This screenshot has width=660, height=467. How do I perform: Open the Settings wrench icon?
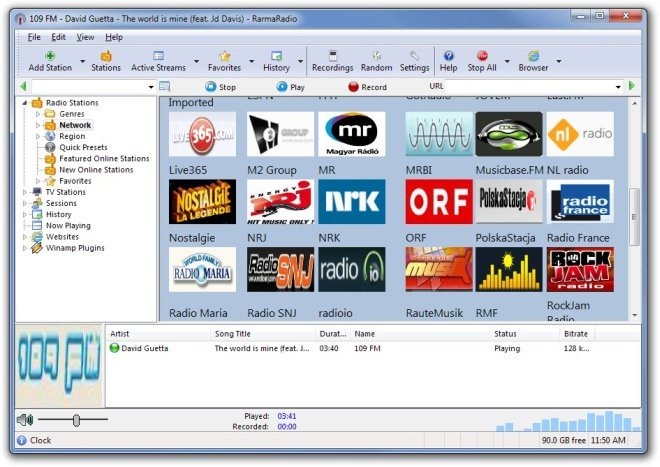[414, 56]
